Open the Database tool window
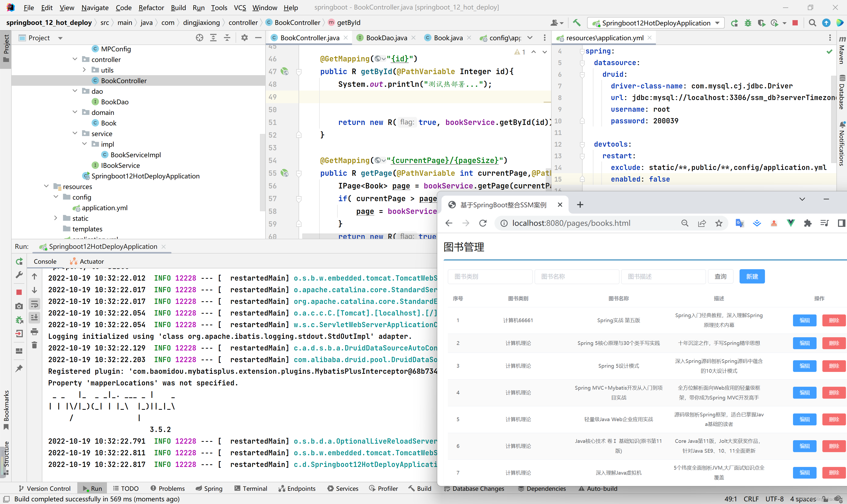Screen dimensions: 847x504 coord(842,92)
